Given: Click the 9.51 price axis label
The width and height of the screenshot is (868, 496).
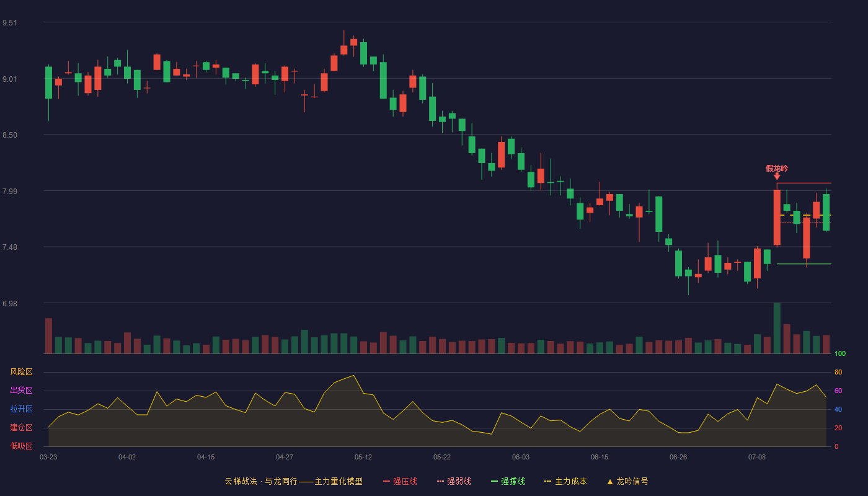Looking at the screenshot, I should pyautogui.click(x=10, y=23).
